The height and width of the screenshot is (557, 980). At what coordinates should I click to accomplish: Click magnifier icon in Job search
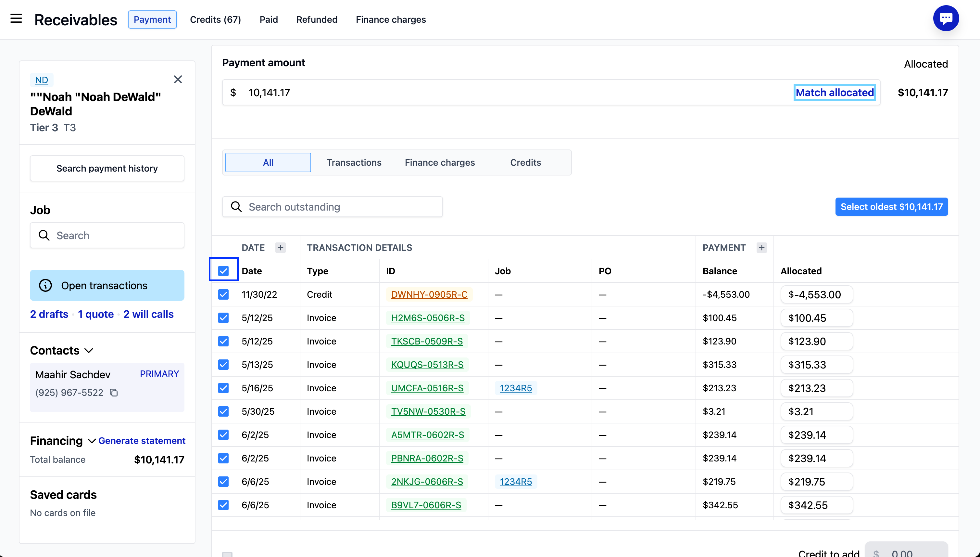click(44, 235)
